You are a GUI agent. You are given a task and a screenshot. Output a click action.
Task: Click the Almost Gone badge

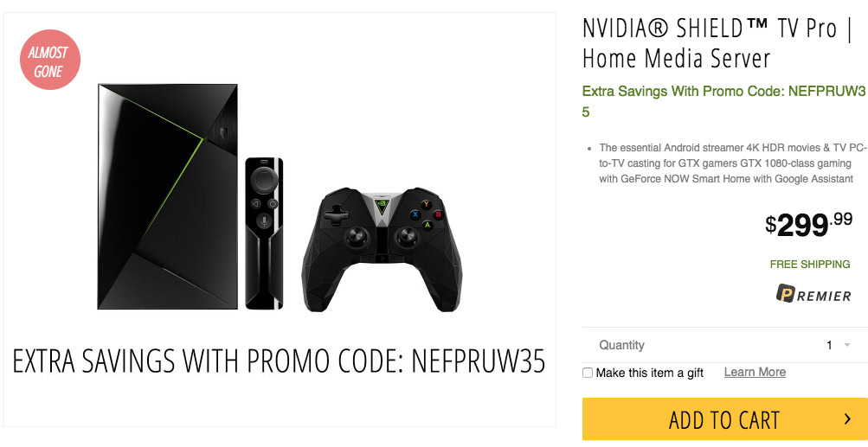point(50,61)
